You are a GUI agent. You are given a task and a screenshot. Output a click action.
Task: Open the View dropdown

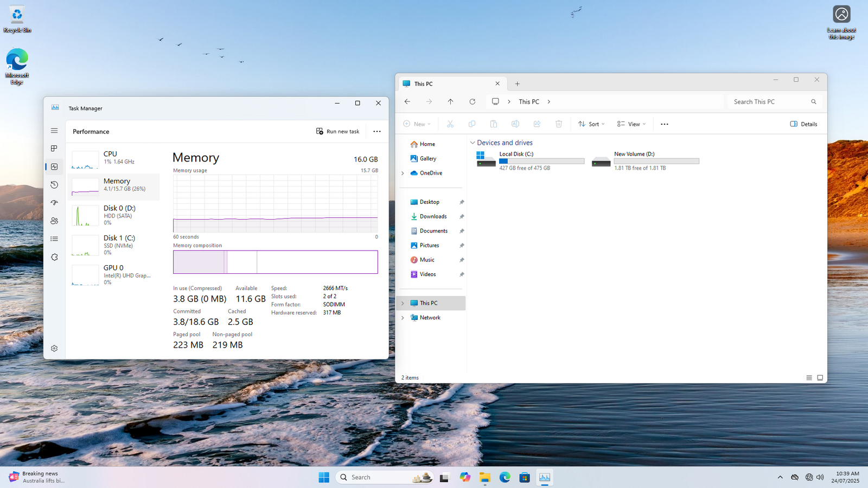click(631, 124)
